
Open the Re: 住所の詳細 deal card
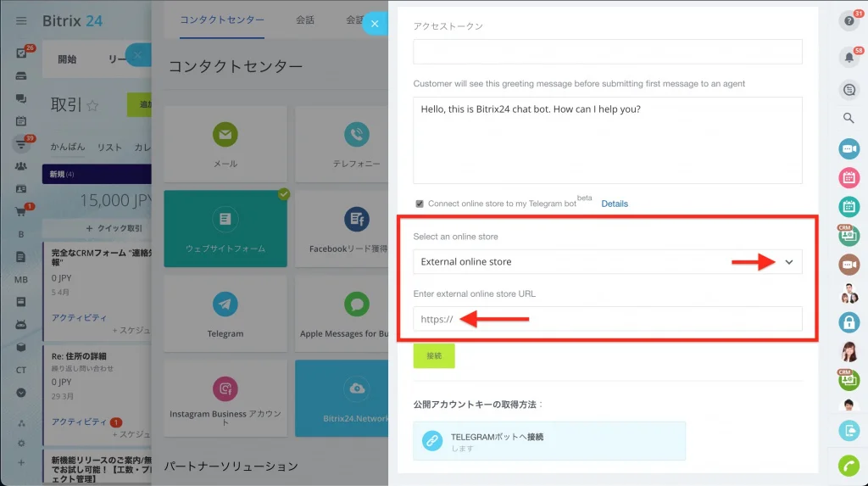[x=97, y=395]
